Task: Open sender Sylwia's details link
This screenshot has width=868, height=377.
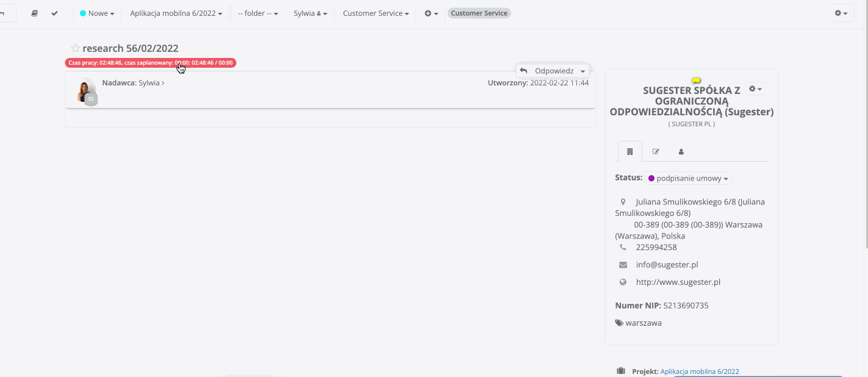Action: pyautogui.click(x=152, y=83)
